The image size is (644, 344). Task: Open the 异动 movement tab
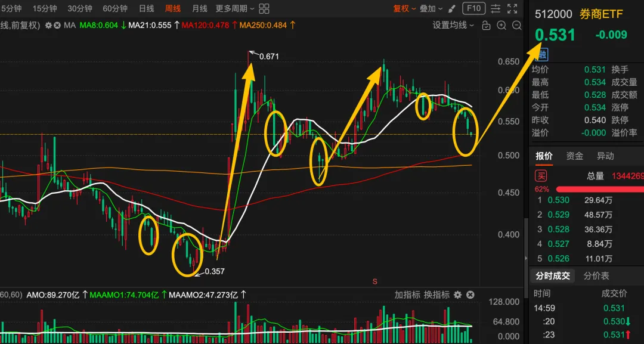[x=605, y=156]
